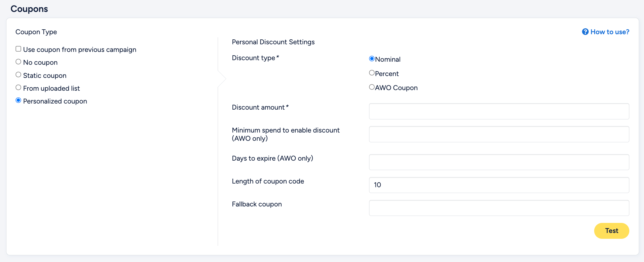Select the No coupon radio option
Viewport: 644px width, 262px height.
pyautogui.click(x=18, y=62)
